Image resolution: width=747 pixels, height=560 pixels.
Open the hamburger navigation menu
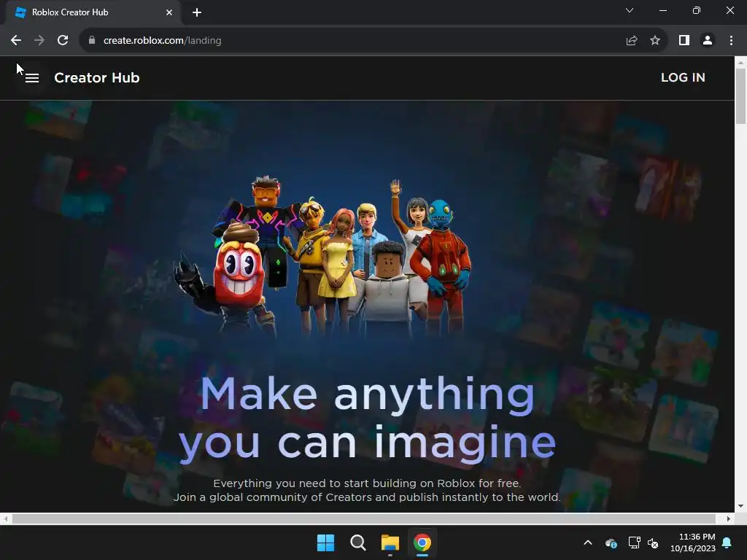pyautogui.click(x=32, y=77)
